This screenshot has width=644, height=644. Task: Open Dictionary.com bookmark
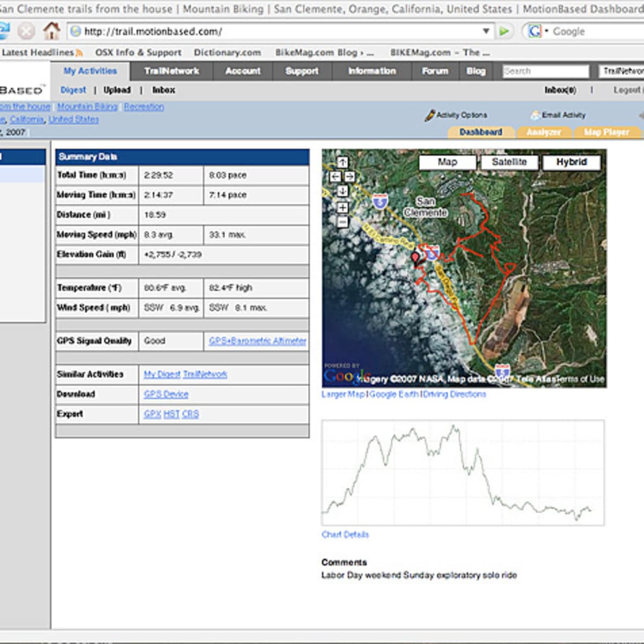coord(228,53)
